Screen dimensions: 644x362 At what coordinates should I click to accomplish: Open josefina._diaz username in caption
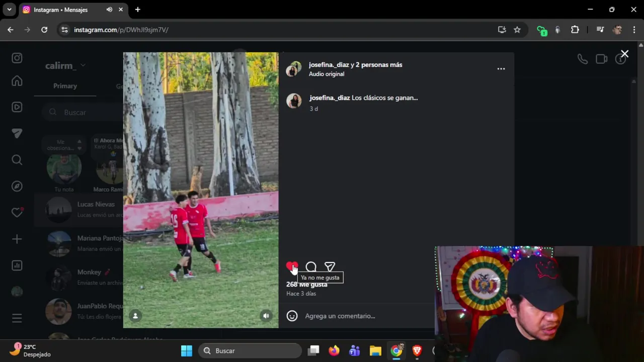pyautogui.click(x=330, y=98)
